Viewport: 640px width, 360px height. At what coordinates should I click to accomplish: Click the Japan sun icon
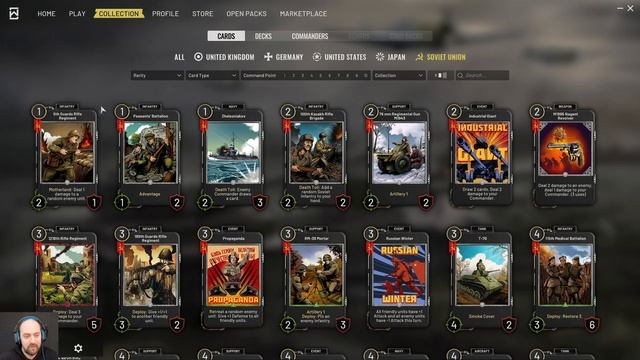pyautogui.click(x=380, y=57)
